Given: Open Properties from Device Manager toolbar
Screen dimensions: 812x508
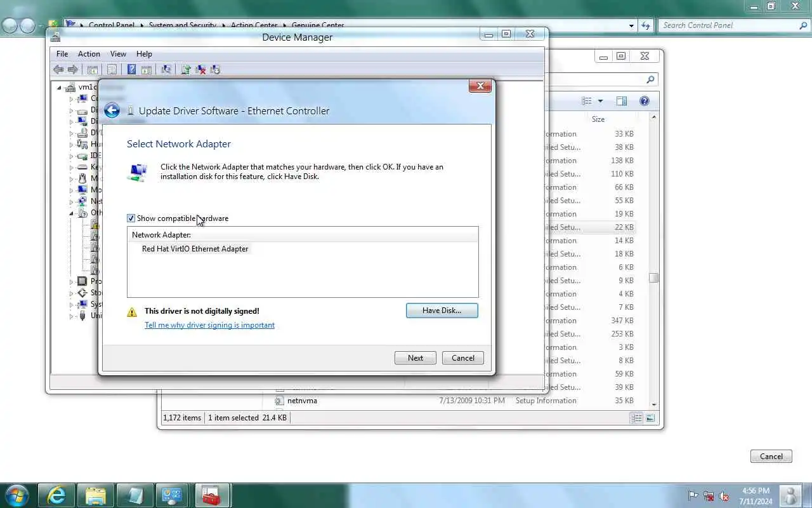Looking at the screenshot, I should click(x=112, y=70).
